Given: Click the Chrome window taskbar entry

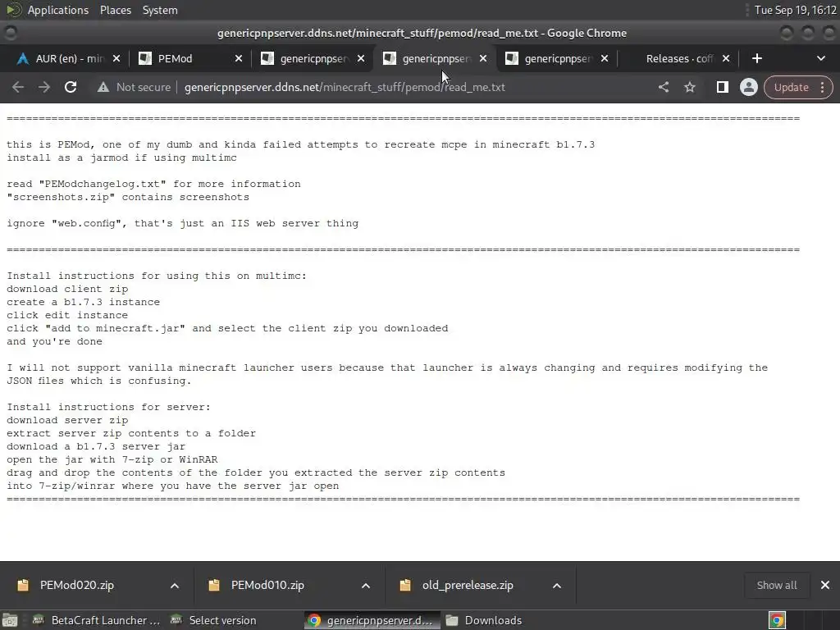Looking at the screenshot, I should [372, 620].
